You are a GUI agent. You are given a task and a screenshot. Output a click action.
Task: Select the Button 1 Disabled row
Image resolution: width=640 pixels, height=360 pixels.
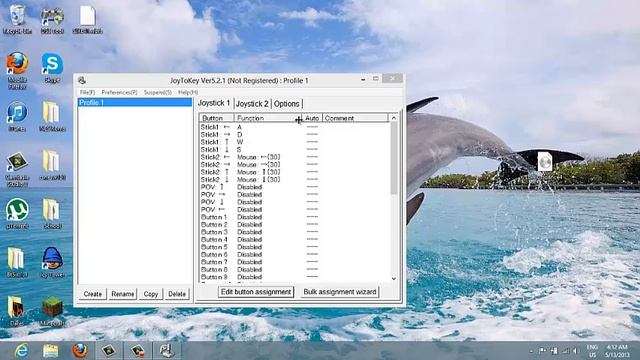pos(294,217)
